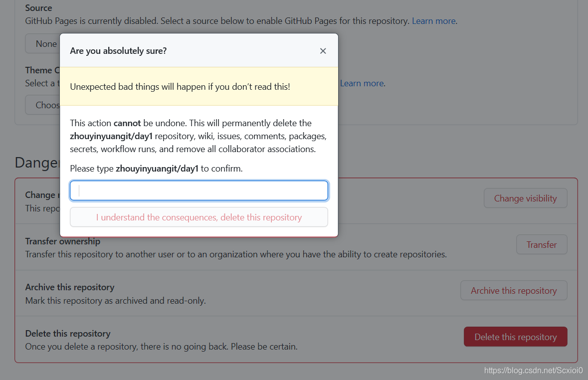
Task: Close the "Are you absolutely sure?" dialog
Action: 323,51
